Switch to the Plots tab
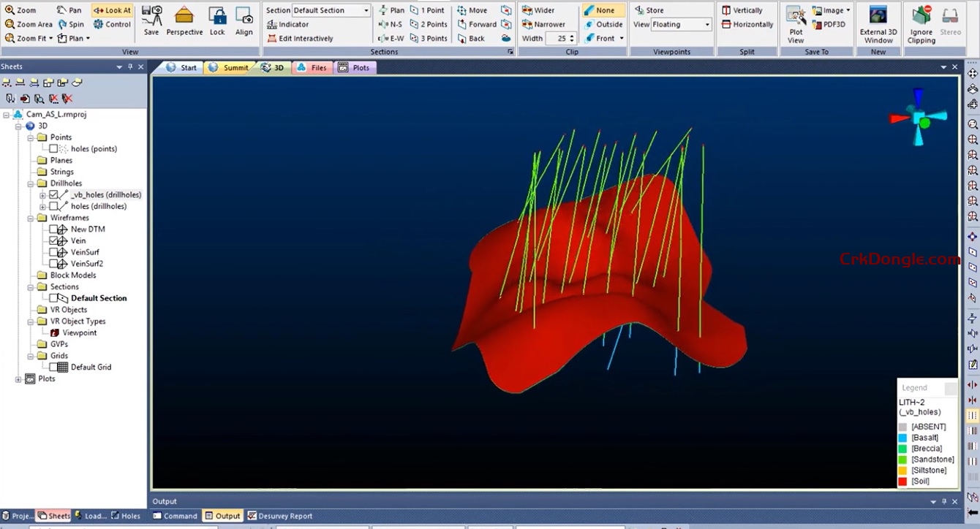 click(355, 67)
